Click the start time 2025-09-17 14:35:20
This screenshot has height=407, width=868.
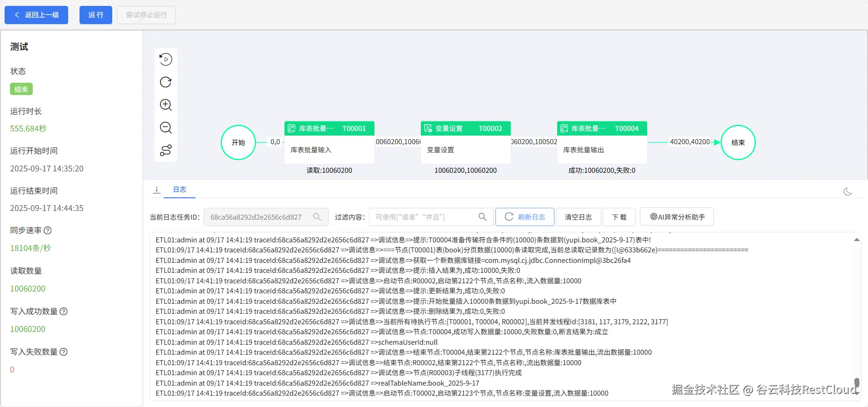click(x=47, y=169)
